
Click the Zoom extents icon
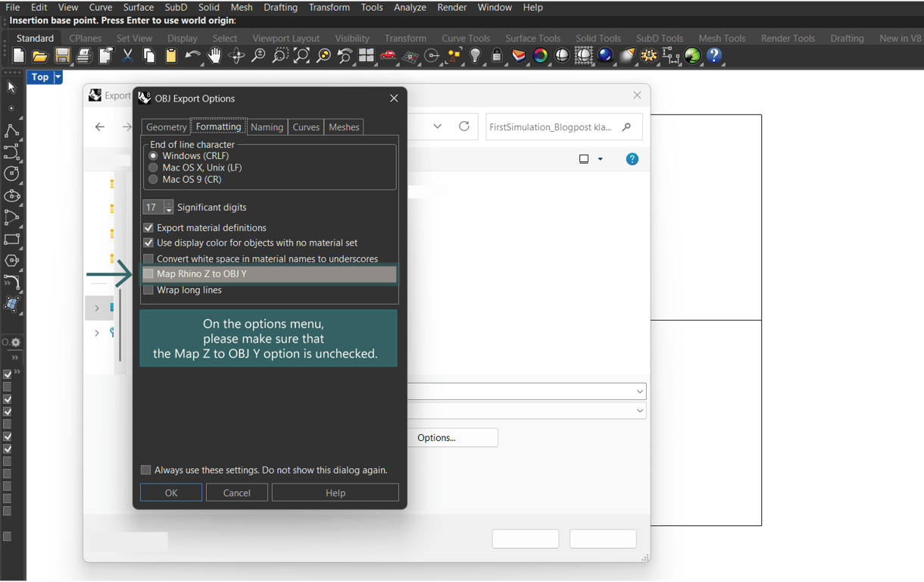[x=301, y=55]
